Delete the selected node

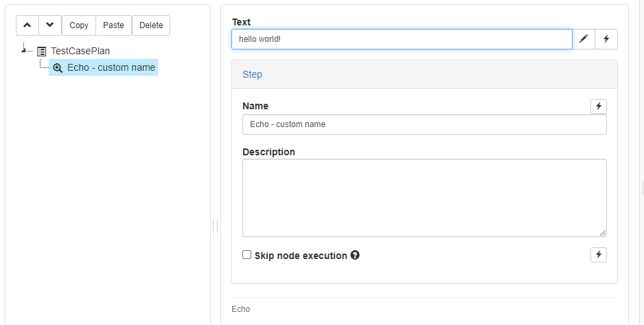pos(151,25)
